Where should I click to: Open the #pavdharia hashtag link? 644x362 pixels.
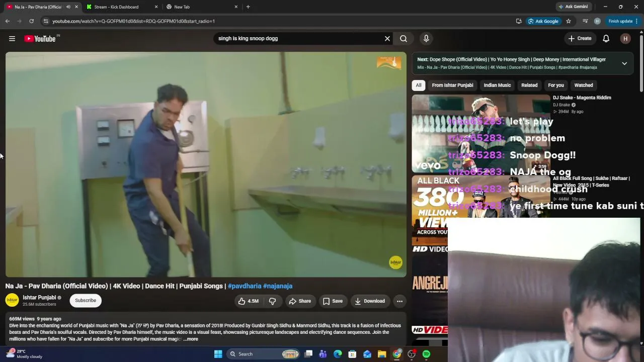click(245, 286)
